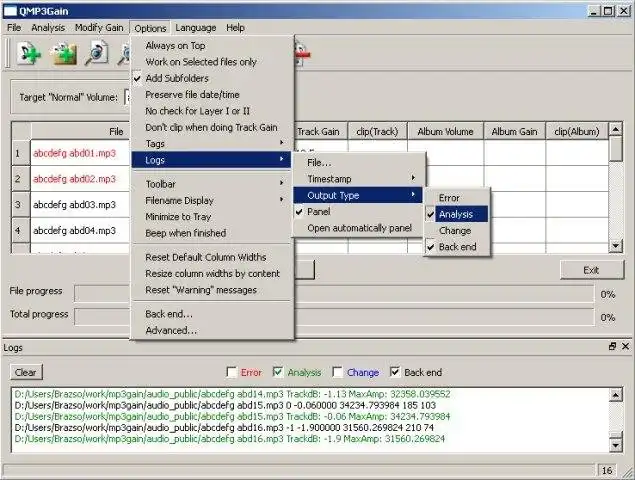Choose Open automatically panel option
Viewport: 635px width, 480px height.
coord(359,228)
